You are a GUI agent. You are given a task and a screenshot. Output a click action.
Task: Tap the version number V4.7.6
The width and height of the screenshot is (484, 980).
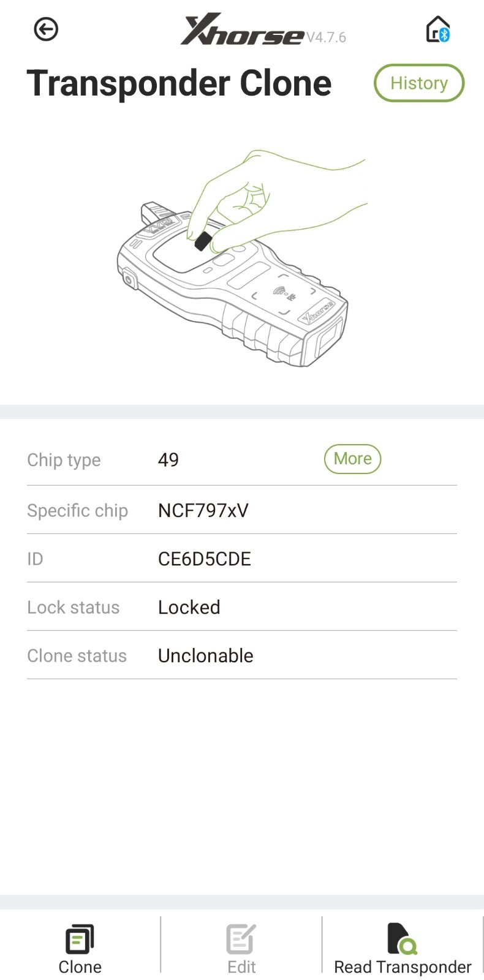326,37
